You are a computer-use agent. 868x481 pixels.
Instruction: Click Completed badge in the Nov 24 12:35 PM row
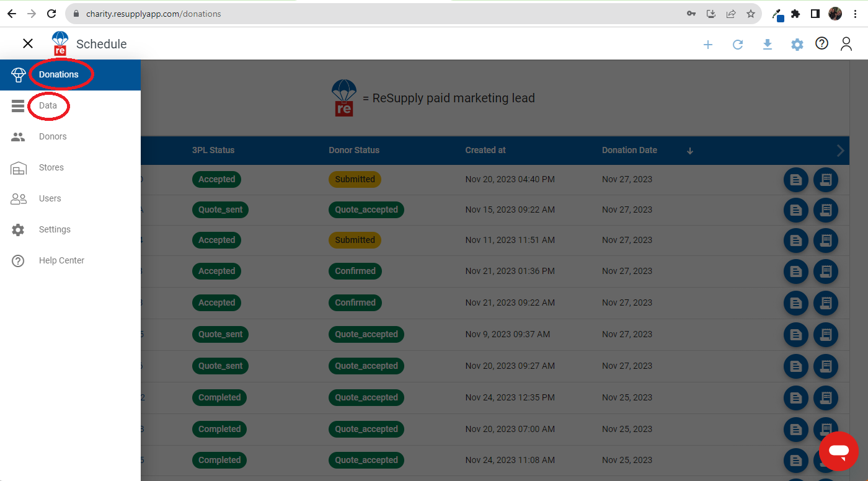pyautogui.click(x=219, y=397)
